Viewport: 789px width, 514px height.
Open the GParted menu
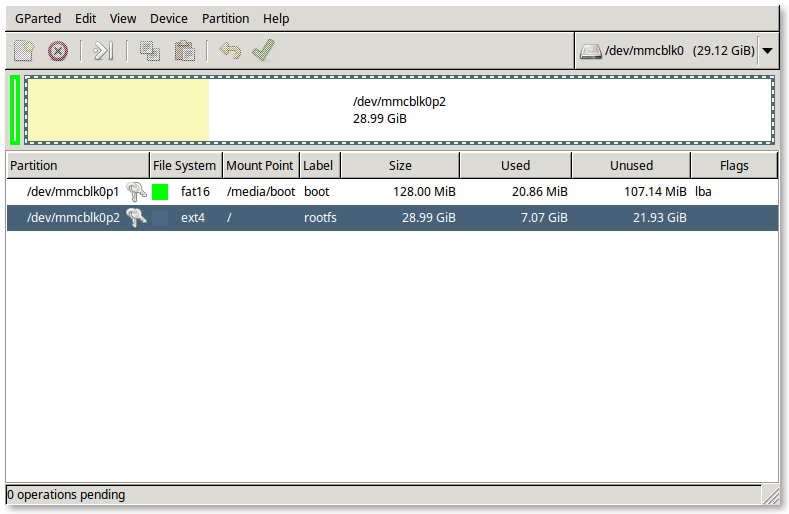38,19
